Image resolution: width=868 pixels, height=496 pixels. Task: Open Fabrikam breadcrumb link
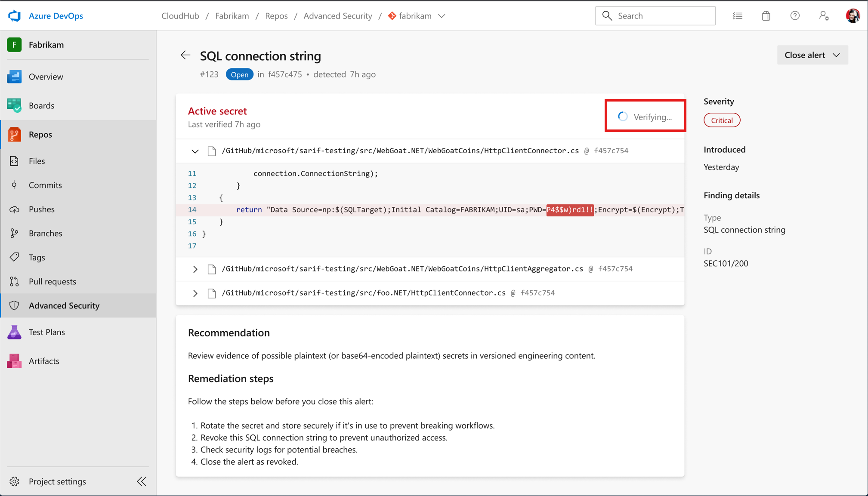pyautogui.click(x=232, y=16)
